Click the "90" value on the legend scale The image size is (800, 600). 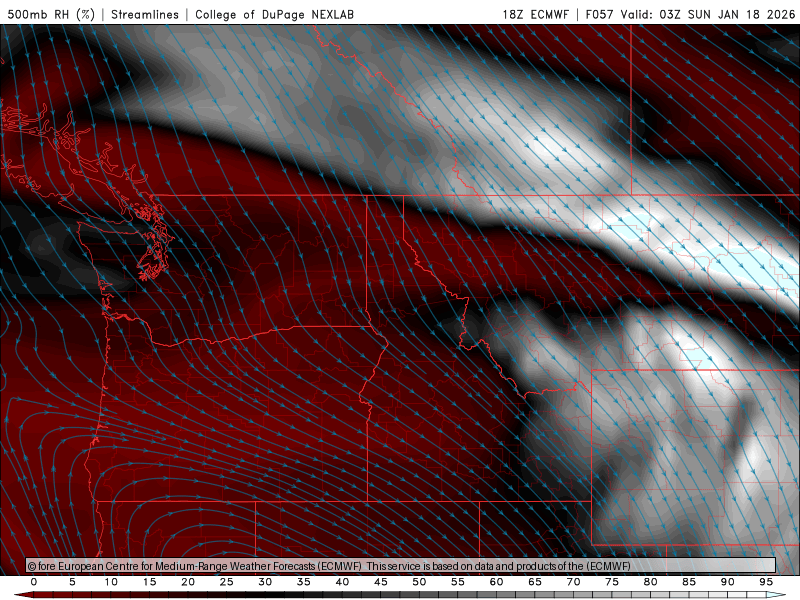tap(728, 582)
